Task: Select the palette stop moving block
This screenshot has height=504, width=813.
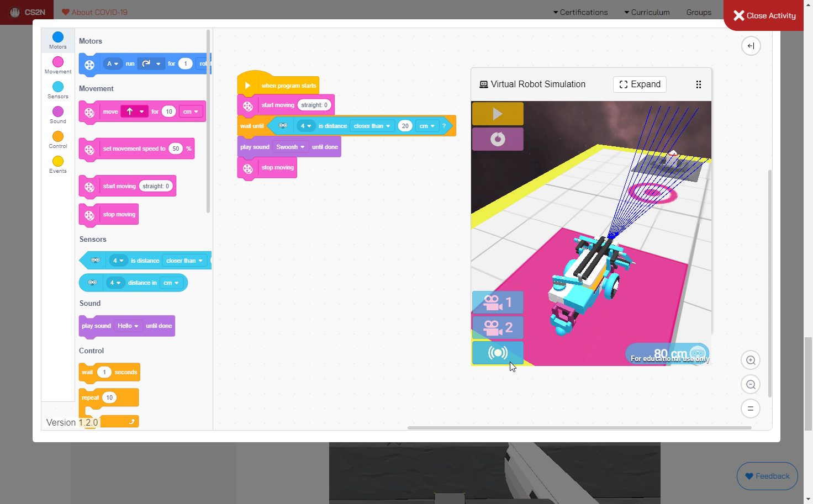Action: point(109,215)
